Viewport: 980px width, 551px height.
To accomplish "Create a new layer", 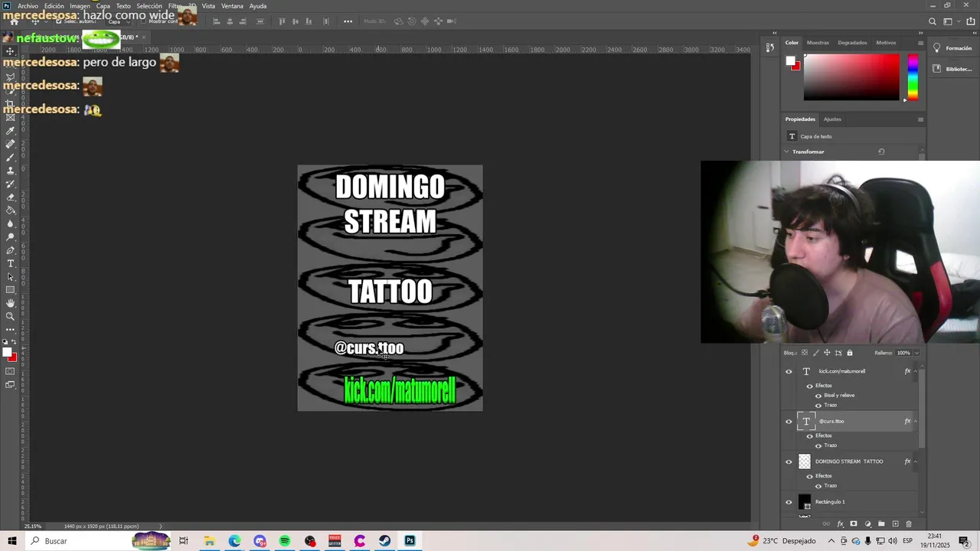I will (895, 524).
